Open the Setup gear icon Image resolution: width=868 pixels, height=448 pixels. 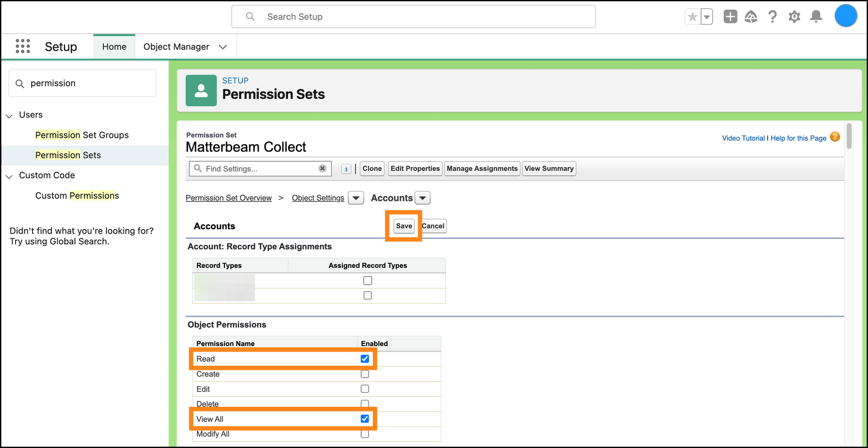794,17
